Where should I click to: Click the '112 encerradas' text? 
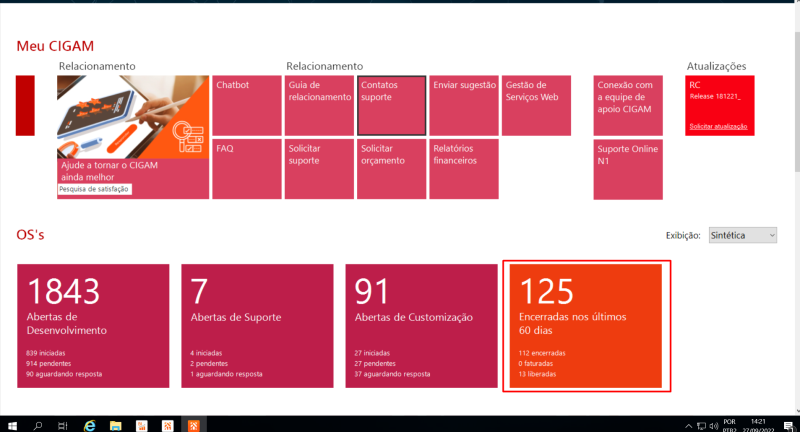[542, 353]
